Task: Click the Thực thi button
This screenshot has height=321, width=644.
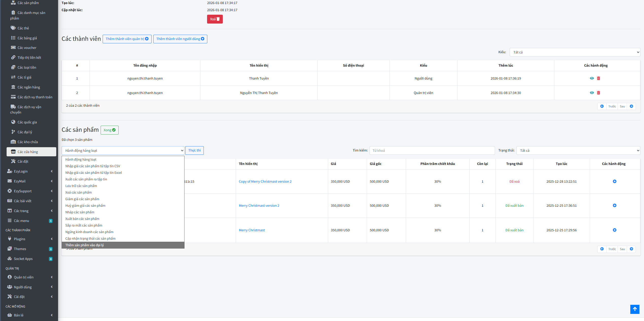Action: 194,150
